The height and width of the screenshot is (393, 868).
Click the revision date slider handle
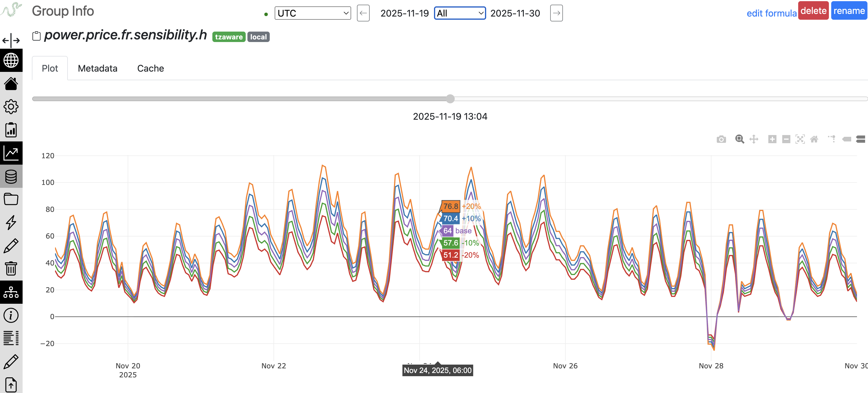point(450,99)
